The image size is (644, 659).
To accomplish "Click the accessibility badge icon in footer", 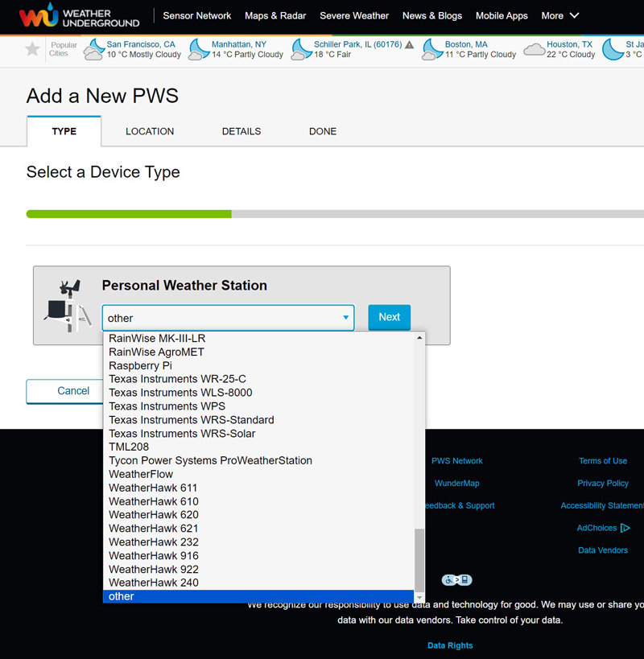I will (456, 580).
